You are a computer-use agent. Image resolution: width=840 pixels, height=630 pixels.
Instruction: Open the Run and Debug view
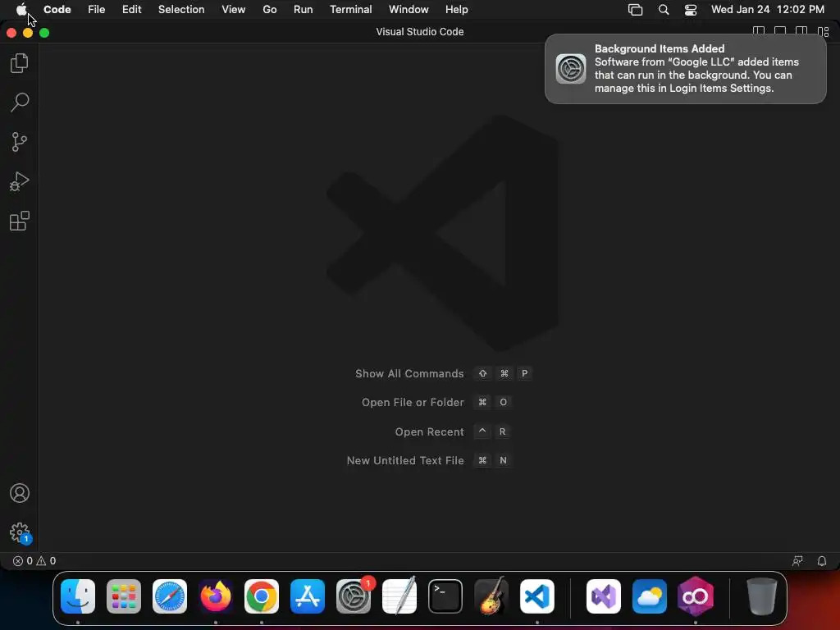[20, 181]
